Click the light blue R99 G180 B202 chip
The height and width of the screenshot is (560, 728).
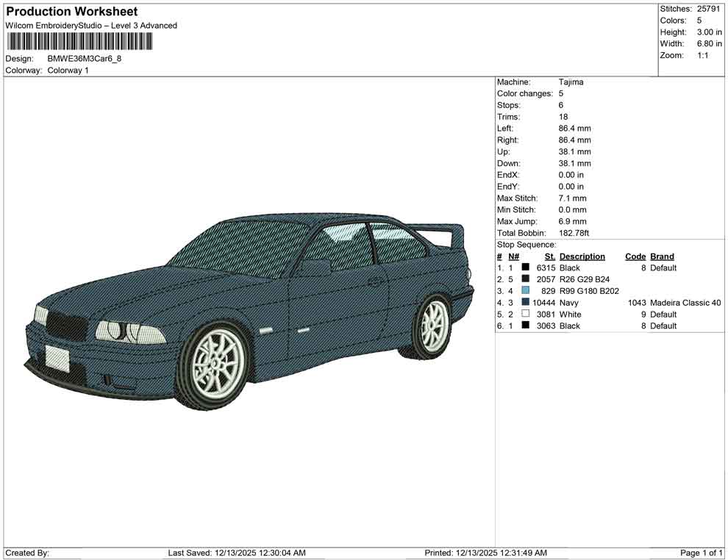click(x=524, y=290)
